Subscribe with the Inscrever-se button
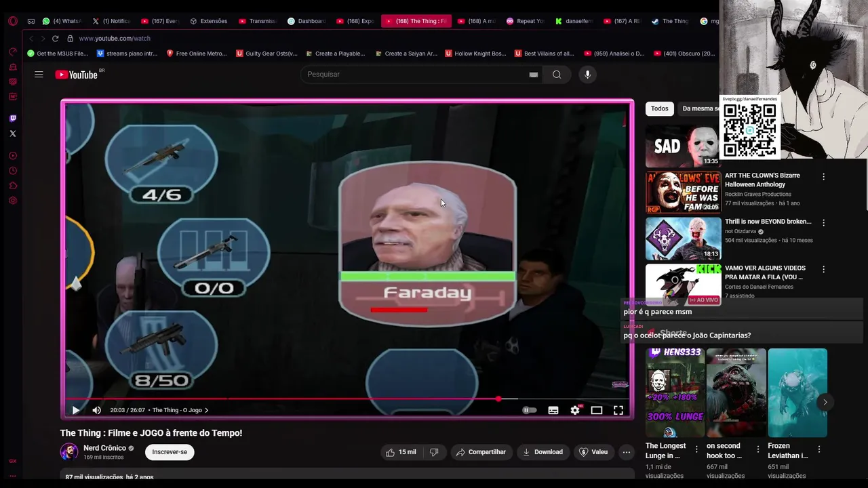This screenshot has height=488, width=868. [170, 452]
